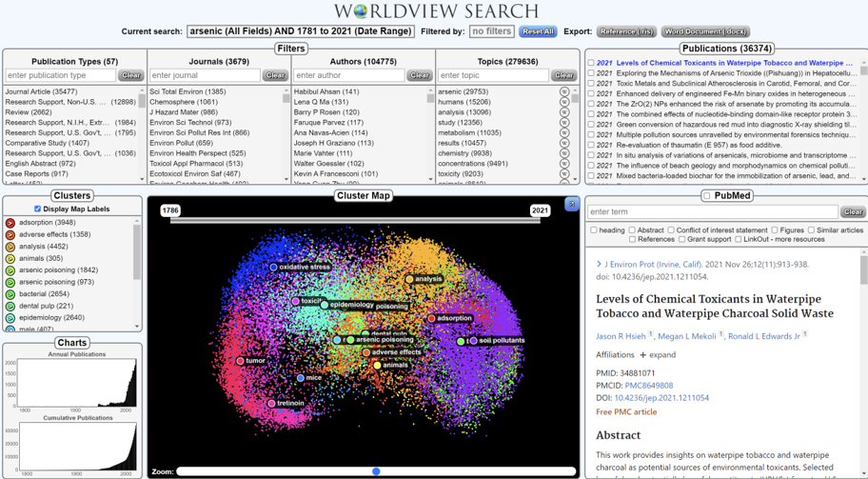Clear the author filter field
The width and height of the screenshot is (868, 479).
click(x=420, y=75)
